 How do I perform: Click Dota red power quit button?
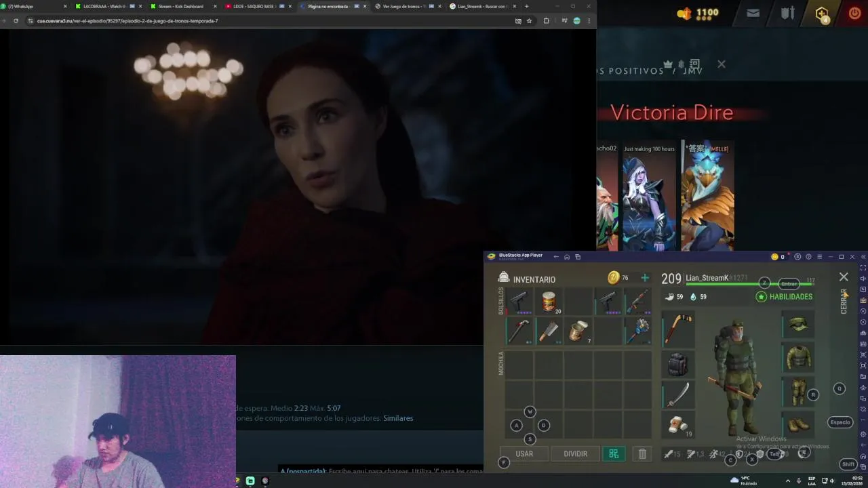[854, 13]
